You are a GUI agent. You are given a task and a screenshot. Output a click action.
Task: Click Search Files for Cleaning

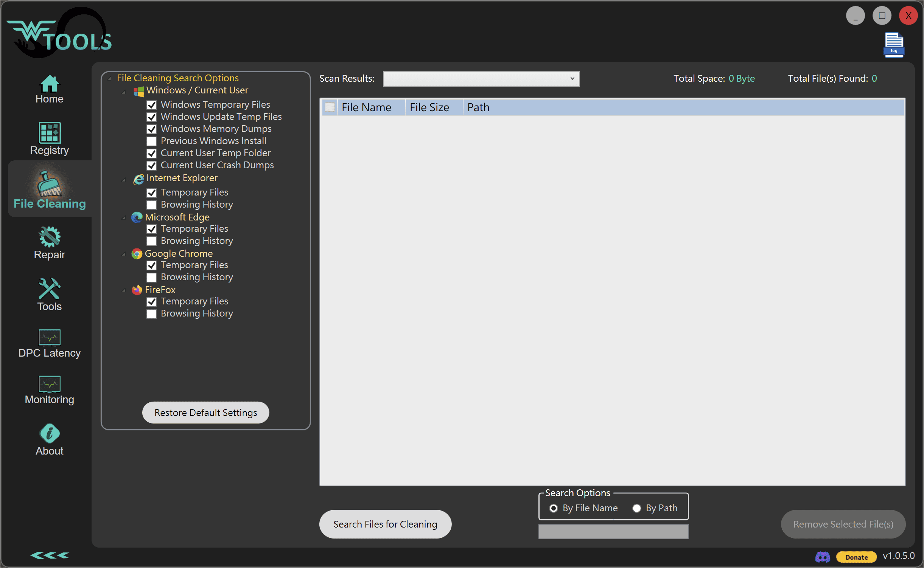point(385,524)
